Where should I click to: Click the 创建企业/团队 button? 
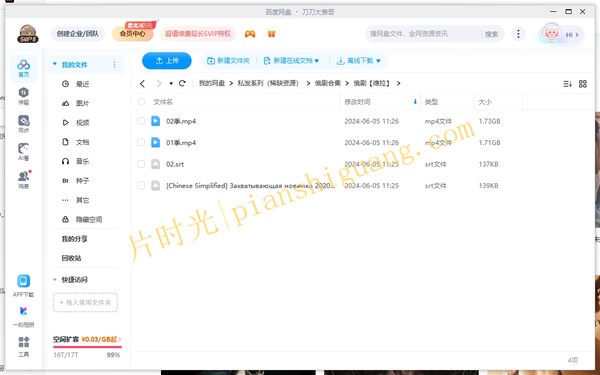click(78, 34)
